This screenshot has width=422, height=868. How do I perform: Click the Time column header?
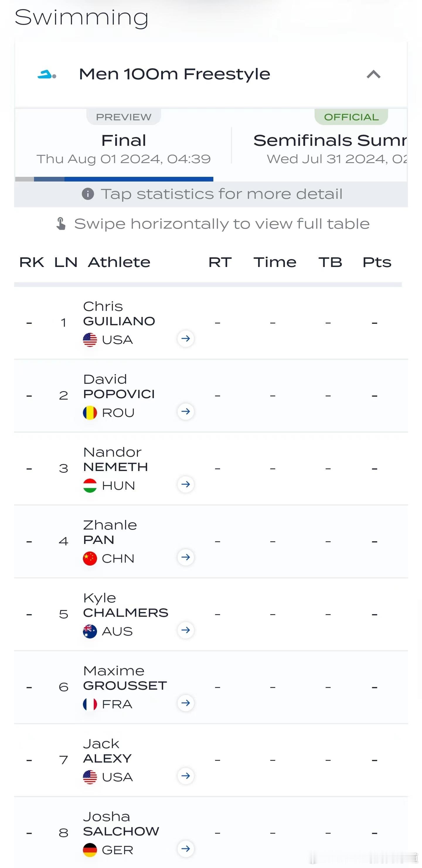click(x=275, y=262)
